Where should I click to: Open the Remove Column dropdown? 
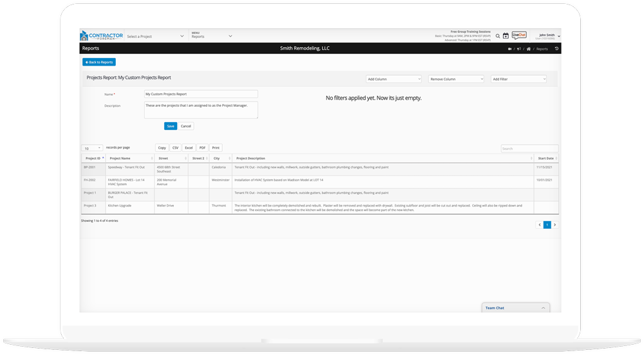456,79
